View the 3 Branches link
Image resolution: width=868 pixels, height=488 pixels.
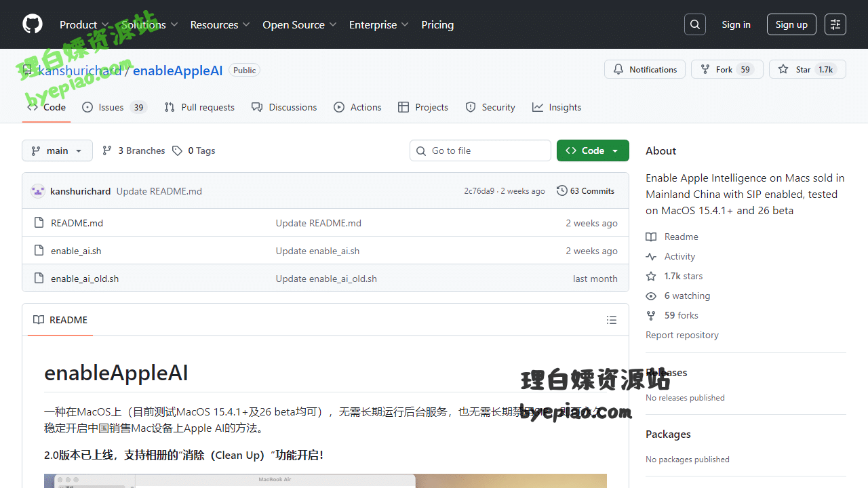click(x=134, y=150)
